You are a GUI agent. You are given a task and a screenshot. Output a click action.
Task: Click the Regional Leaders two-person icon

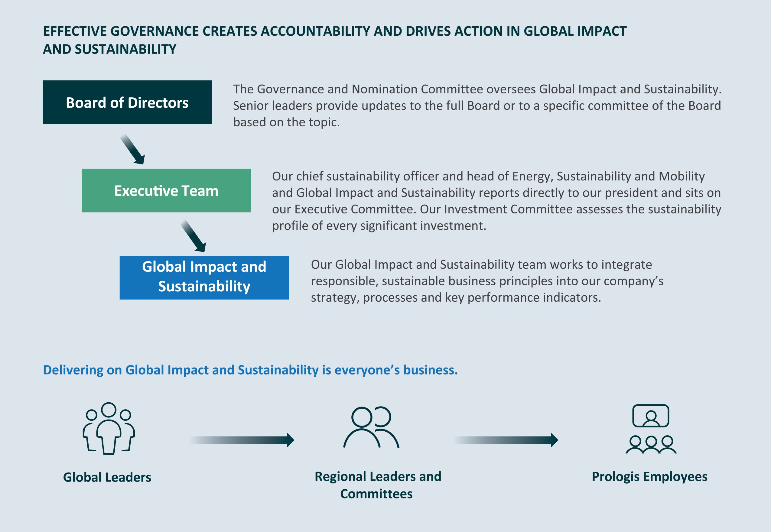tap(371, 427)
